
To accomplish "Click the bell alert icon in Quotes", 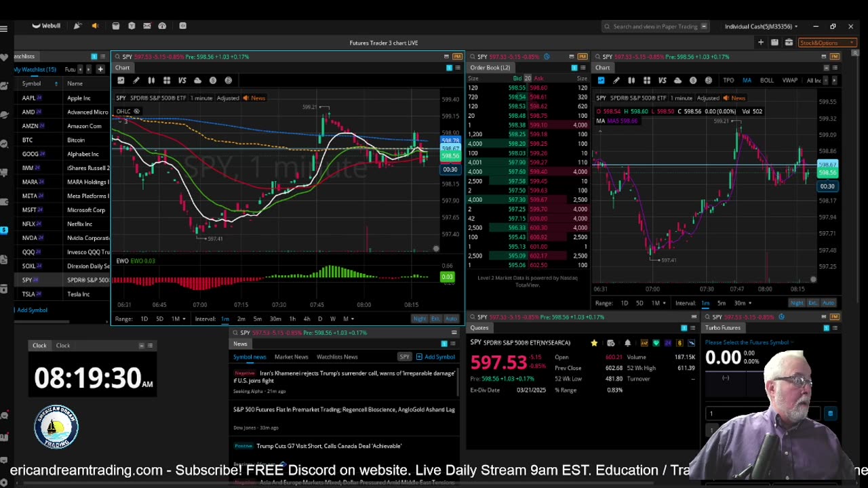I will click(x=627, y=343).
